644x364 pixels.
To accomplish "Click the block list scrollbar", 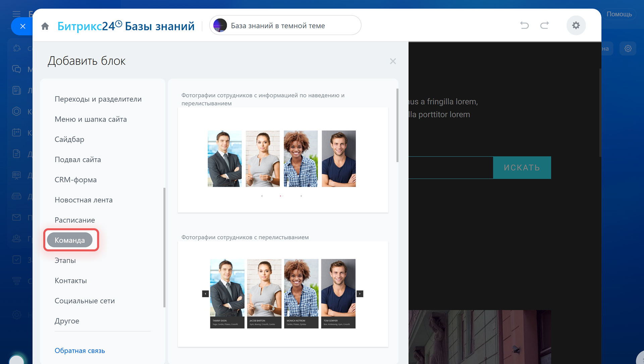I will click(397, 125).
